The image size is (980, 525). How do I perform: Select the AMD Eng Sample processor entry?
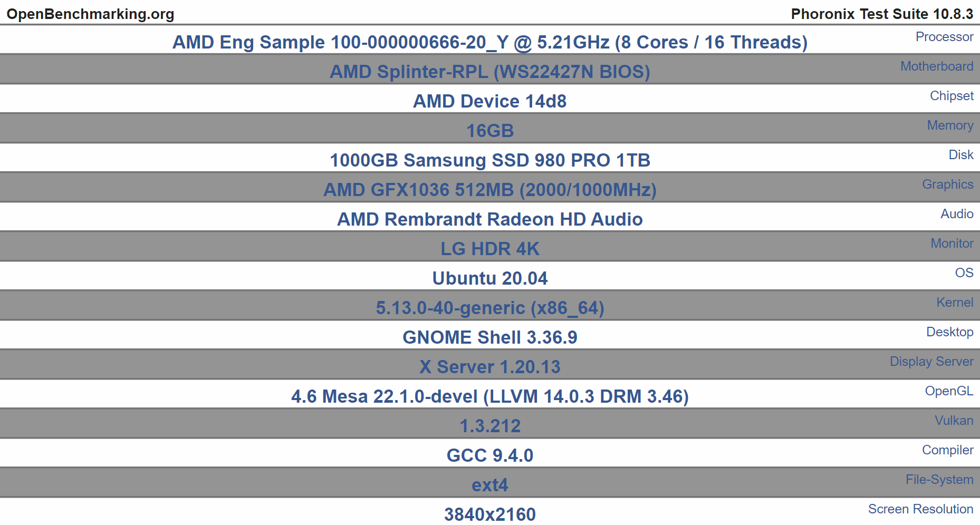coord(490,42)
